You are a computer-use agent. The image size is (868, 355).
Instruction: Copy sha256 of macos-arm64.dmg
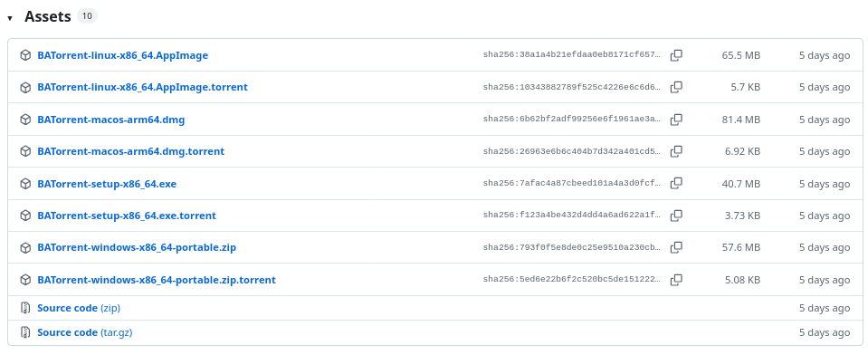(676, 119)
